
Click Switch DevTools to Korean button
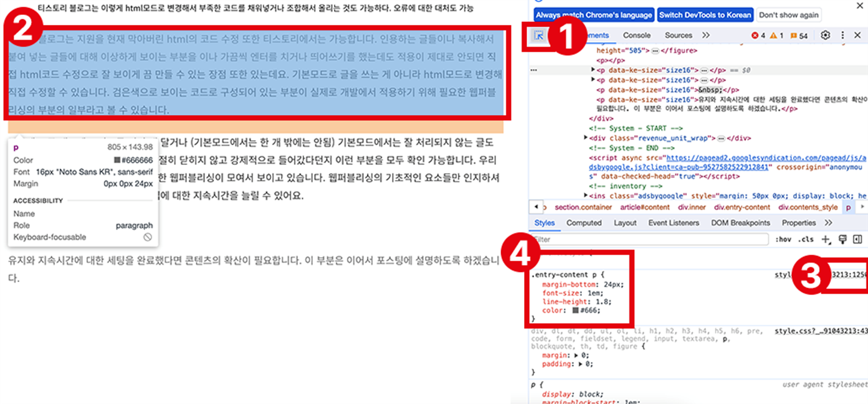[x=705, y=14]
